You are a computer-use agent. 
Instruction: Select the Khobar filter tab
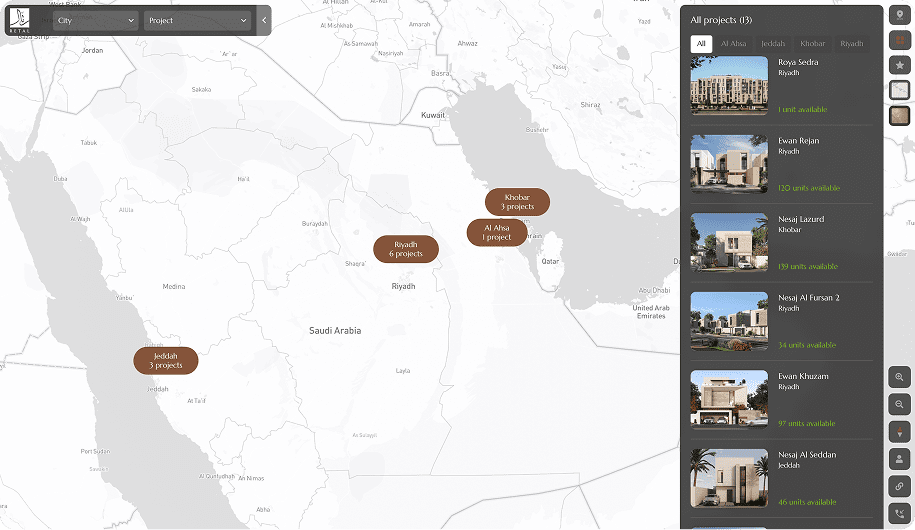tap(812, 44)
